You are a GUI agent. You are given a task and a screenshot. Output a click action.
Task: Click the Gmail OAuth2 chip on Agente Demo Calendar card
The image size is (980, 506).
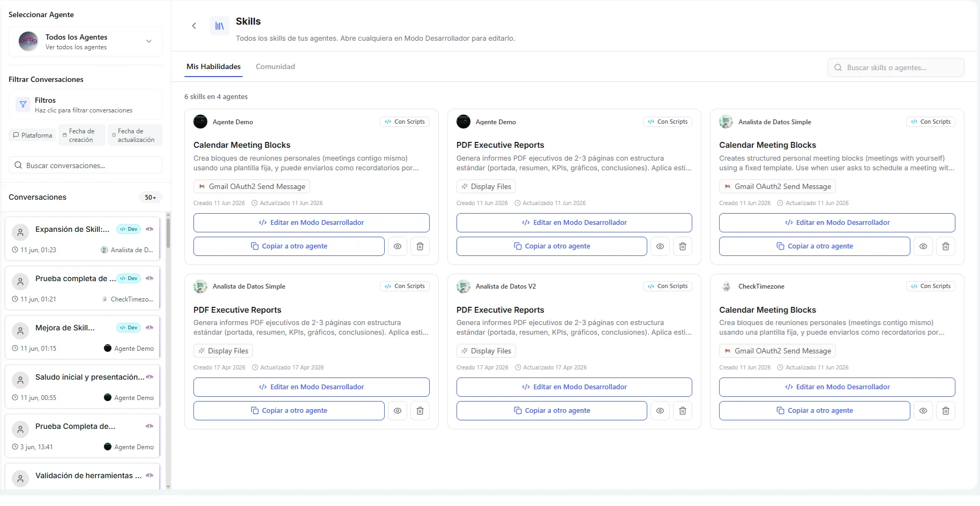252,186
